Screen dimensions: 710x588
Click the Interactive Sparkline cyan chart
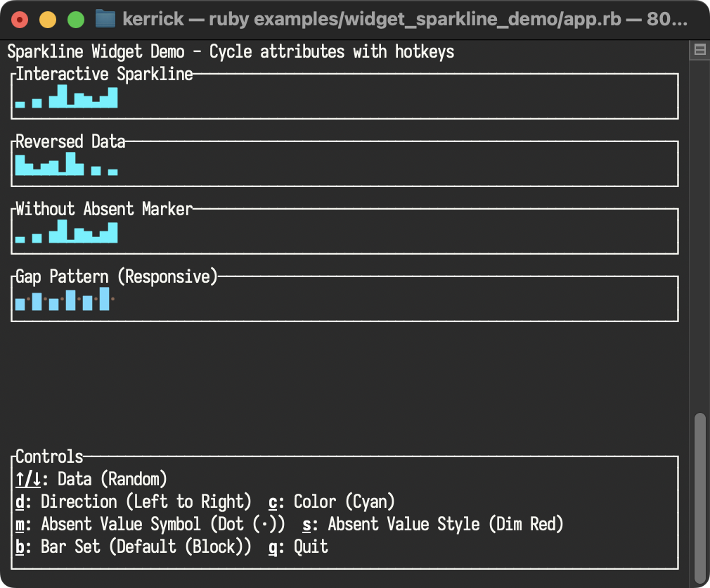[67, 96]
